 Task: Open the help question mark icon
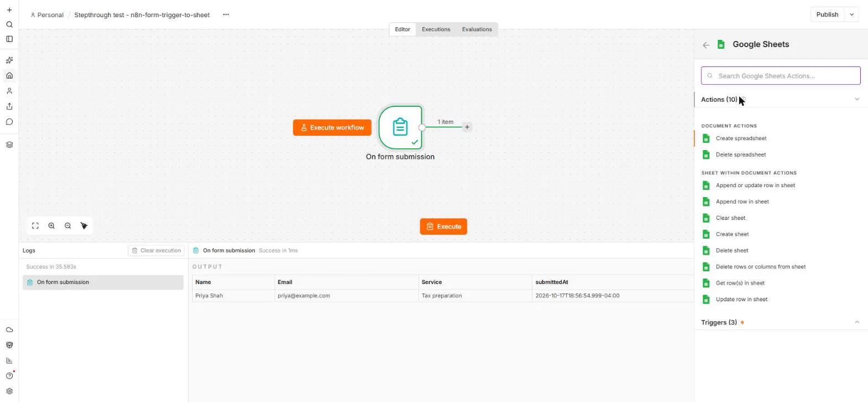[9, 375]
